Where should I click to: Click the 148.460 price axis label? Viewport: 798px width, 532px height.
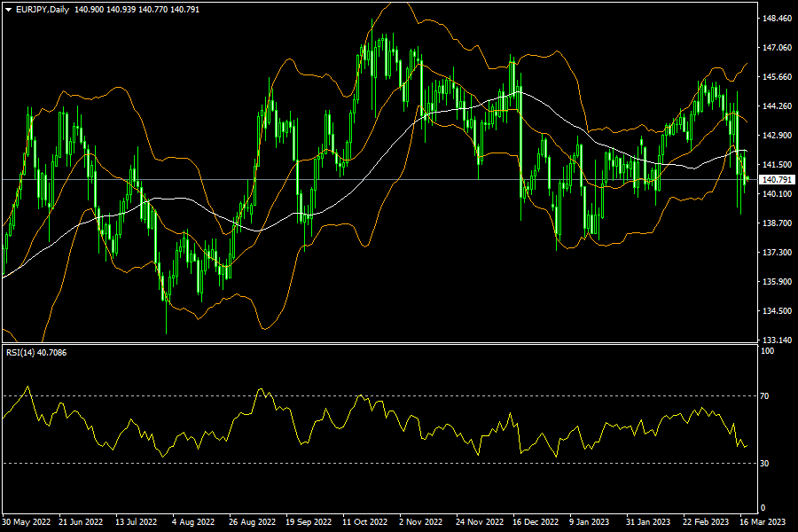[x=777, y=19]
